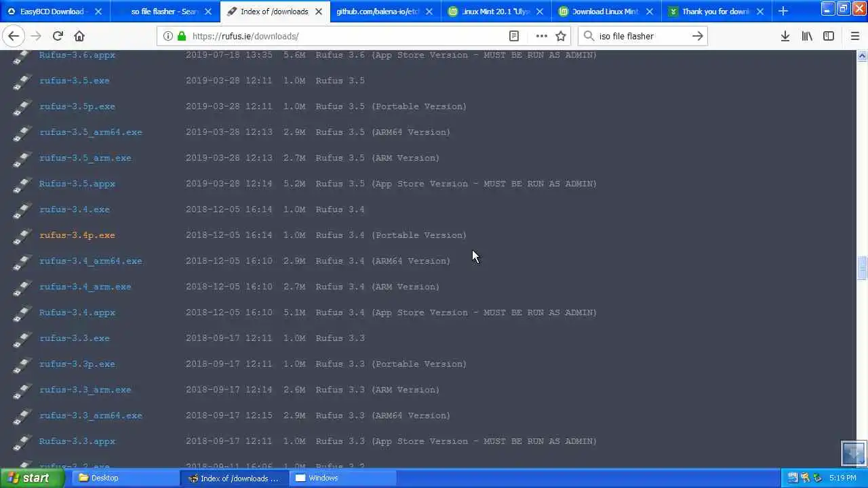The width and height of the screenshot is (868, 488).
Task: Download rufus-3.3_arm.exe
Action: (x=85, y=390)
